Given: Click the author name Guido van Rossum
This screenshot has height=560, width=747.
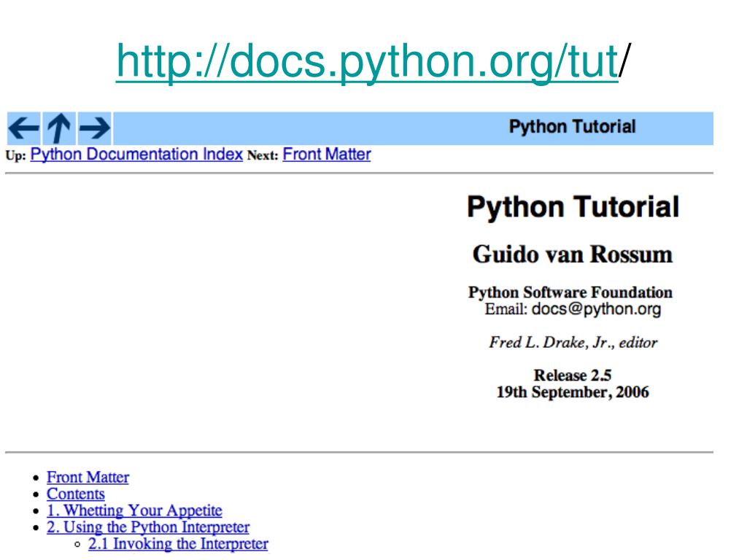Looking at the screenshot, I should pyautogui.click(x=572, y=254).
